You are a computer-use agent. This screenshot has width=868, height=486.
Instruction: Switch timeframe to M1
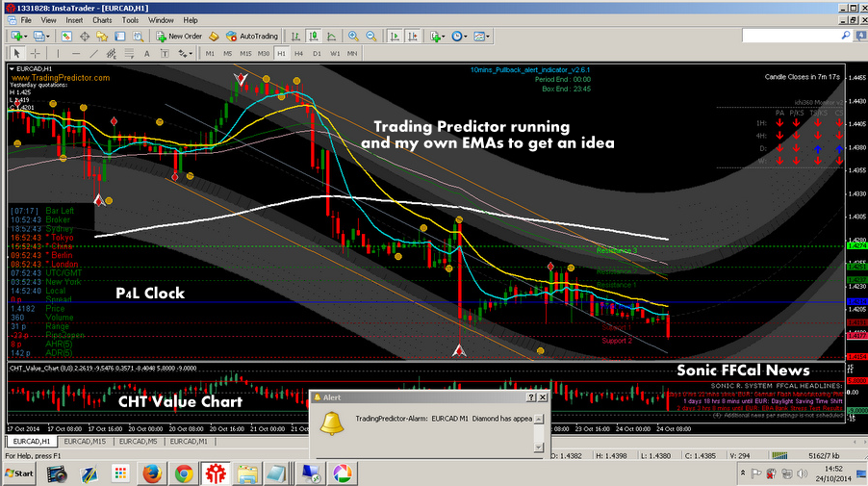(210, 54)
